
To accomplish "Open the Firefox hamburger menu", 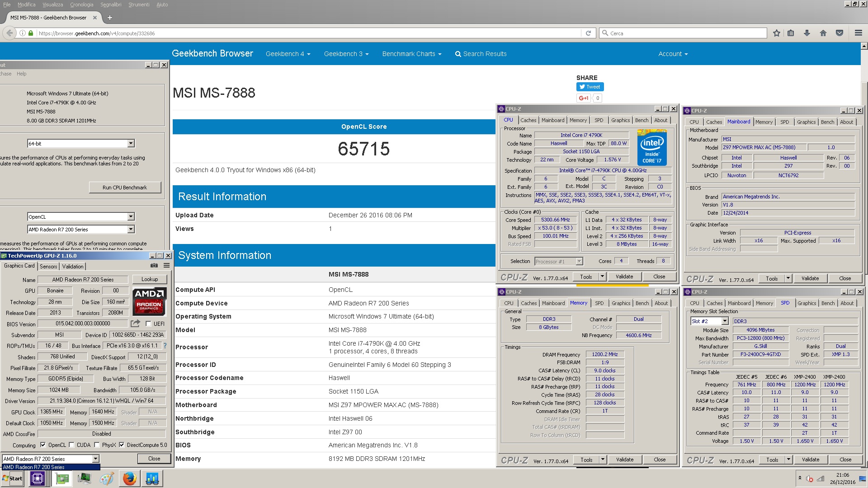I will tap(858, 33).
